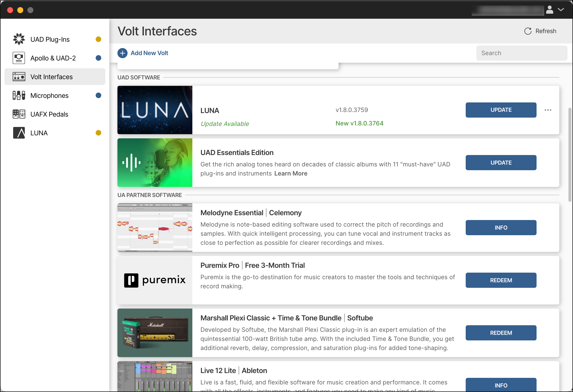Select the Volt Interfaces sidebar icon
The width and height of the screenshot is (573, 392).
click(x=19, y=76)
